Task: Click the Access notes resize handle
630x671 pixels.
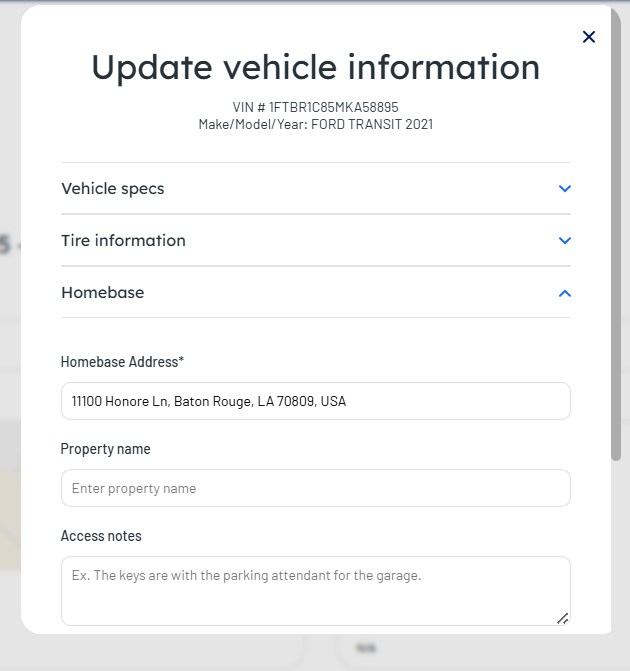Action: [563, 618]
